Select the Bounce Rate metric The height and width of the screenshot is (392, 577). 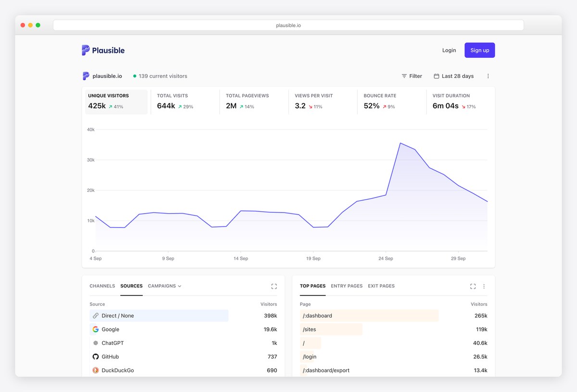click(392, 102)
